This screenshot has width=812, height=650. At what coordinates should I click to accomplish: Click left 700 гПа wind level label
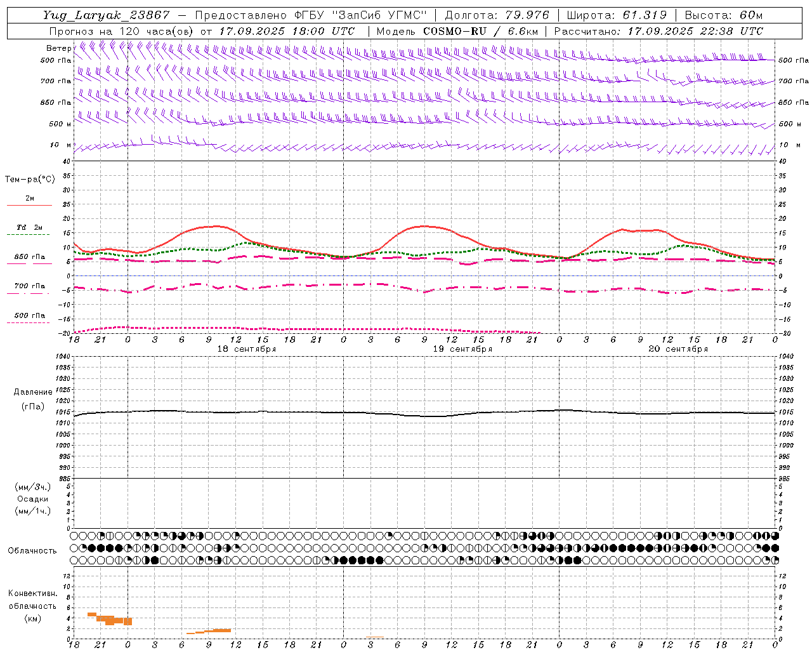coord(56,81)
